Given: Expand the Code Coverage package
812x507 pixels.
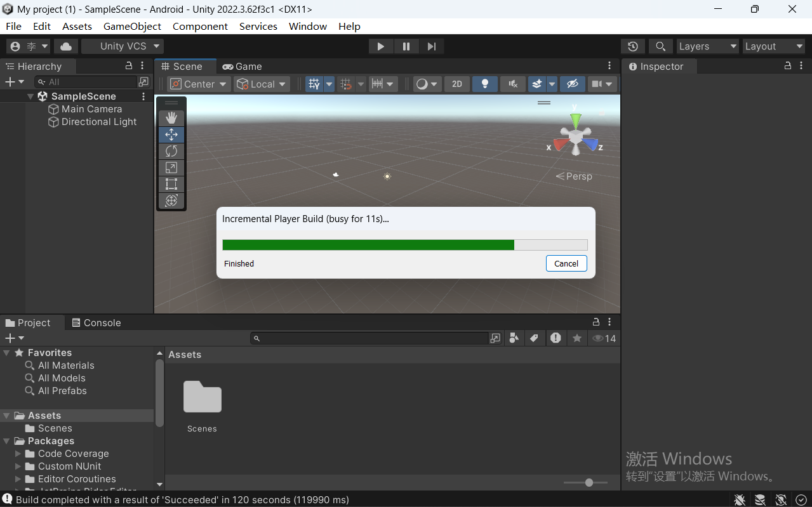Looking at the screenshot, I should tap(18, 454).
